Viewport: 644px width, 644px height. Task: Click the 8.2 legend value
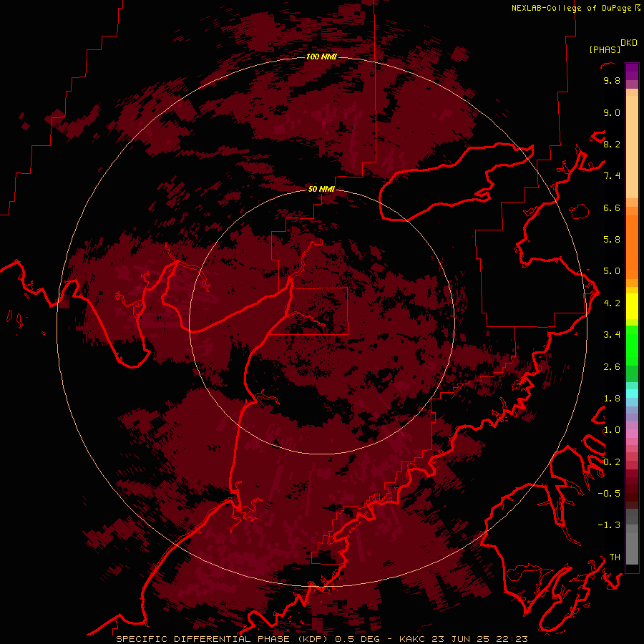[612, 145]
